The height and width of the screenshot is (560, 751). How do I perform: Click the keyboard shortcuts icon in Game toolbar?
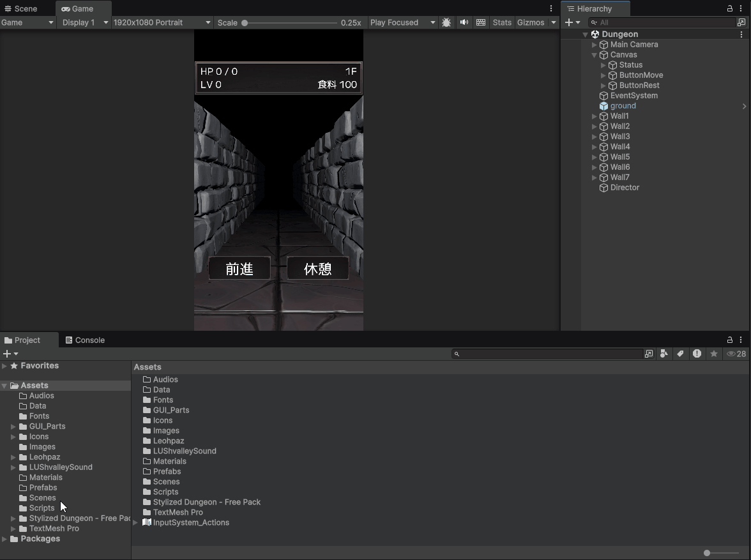pos(481,22)
